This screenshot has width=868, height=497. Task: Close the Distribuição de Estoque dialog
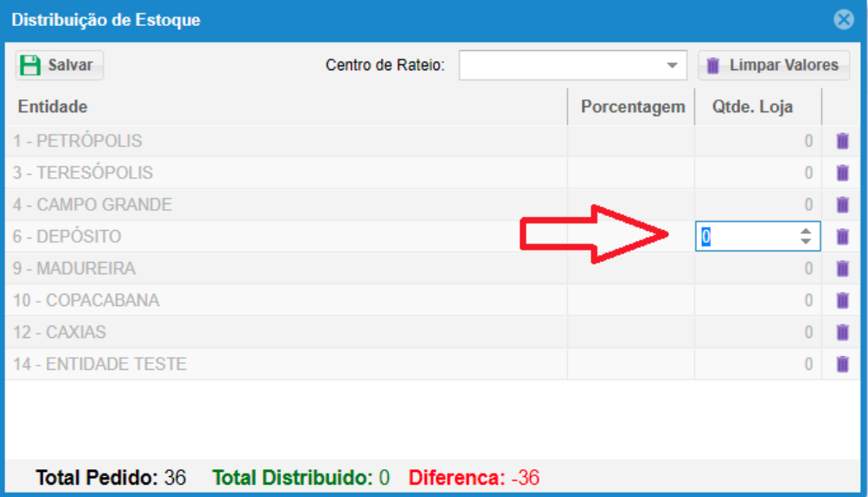tap(844, 20)
